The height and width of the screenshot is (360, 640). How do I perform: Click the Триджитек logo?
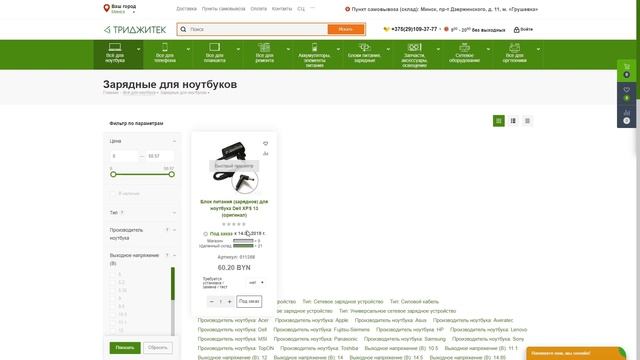135,29
